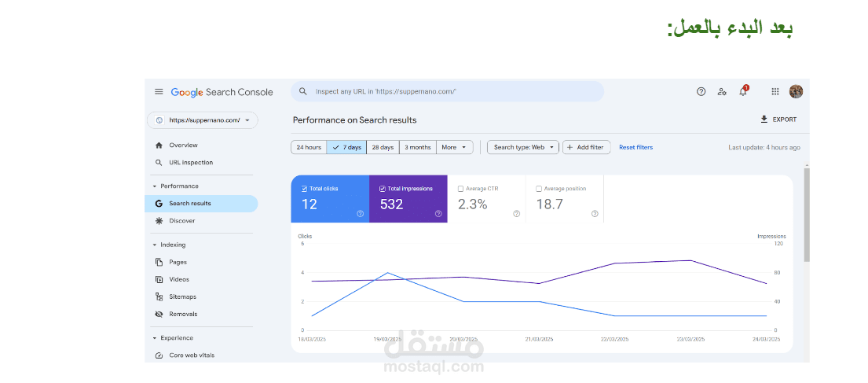The width and height of the screenshot is (868, 383).
Task: Click the Total clicks value 12
Action: [309, 204]
